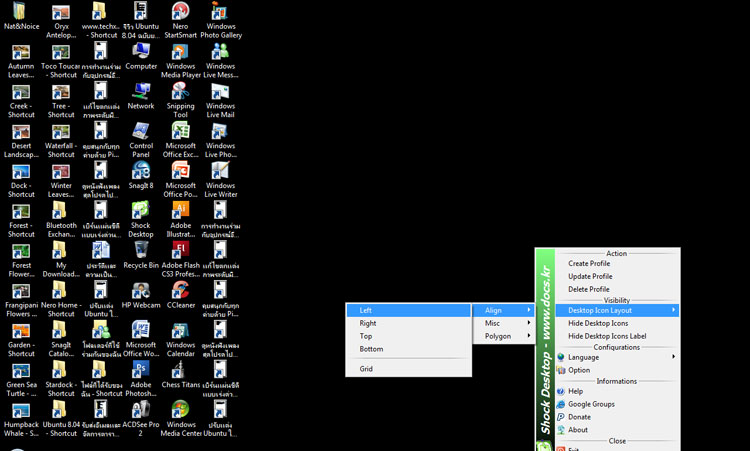
Task: Open the Language submenu
Action: pyautogui.click(x=617, y=357)
